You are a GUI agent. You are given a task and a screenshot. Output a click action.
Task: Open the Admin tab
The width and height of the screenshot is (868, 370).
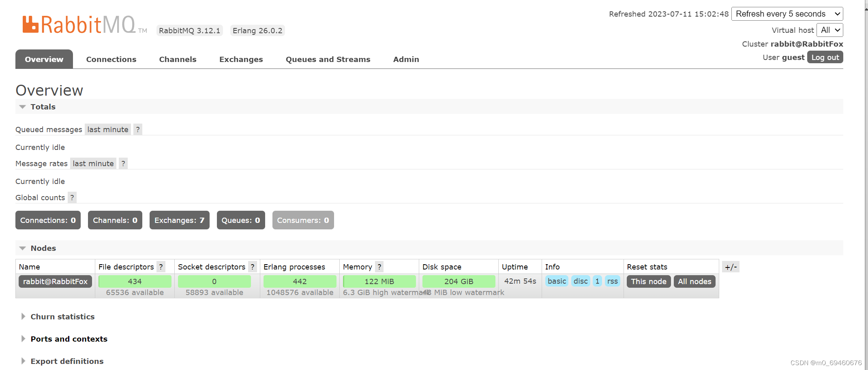[406, 59]
